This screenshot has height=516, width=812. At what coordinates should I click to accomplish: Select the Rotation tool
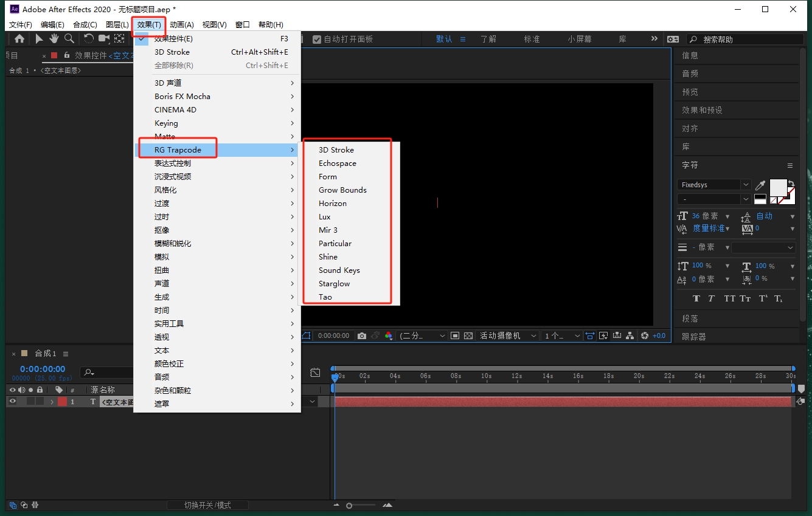tap(89, 39)
